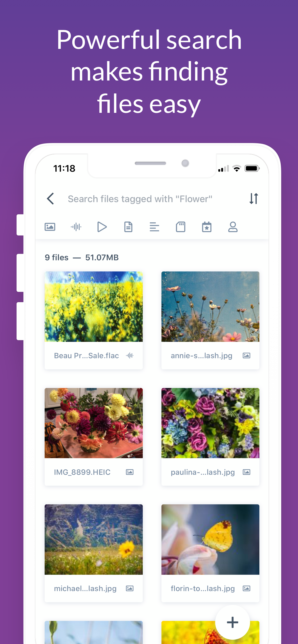Tap the plus add button
298x644 pixels.
point(232,622)
